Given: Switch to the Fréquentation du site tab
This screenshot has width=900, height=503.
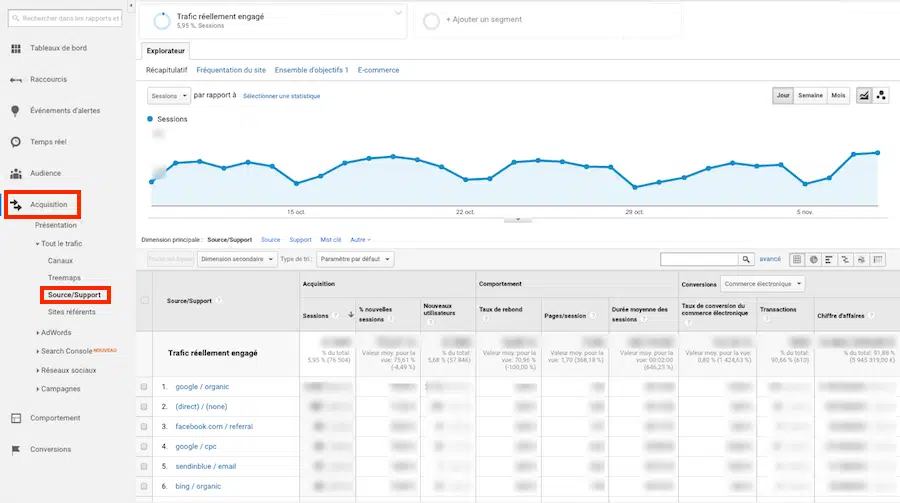Looking at the screenshot, I should click(x=230, y=70).
